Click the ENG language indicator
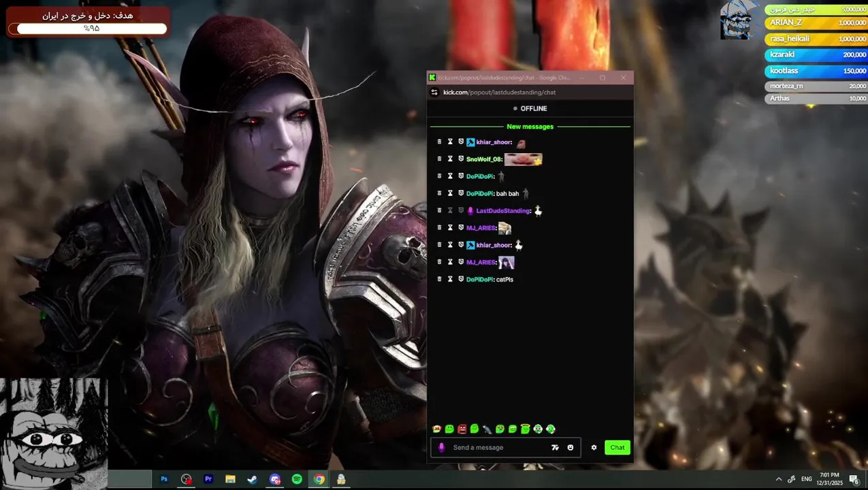 pos(806,479)
